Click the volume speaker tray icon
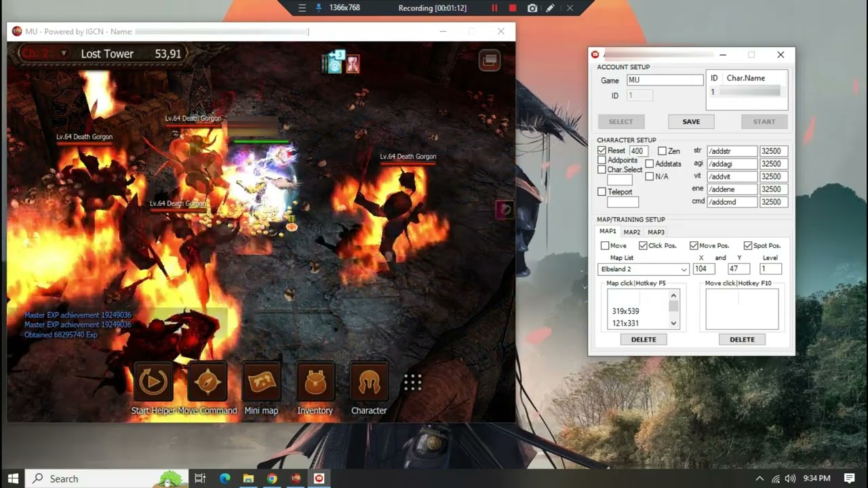Viewport: 868px width, 488px height. (x=790, y=479)
